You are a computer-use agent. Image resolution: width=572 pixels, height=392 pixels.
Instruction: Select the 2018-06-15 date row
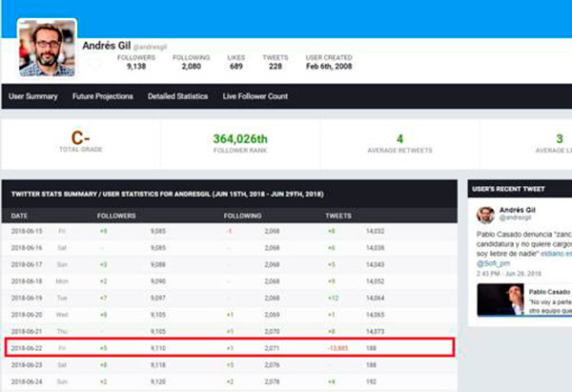[x=230, y=231]
